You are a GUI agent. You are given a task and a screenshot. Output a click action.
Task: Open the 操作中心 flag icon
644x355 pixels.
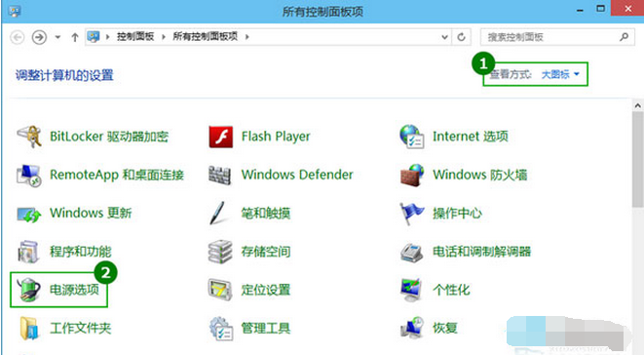click(411, 214)
